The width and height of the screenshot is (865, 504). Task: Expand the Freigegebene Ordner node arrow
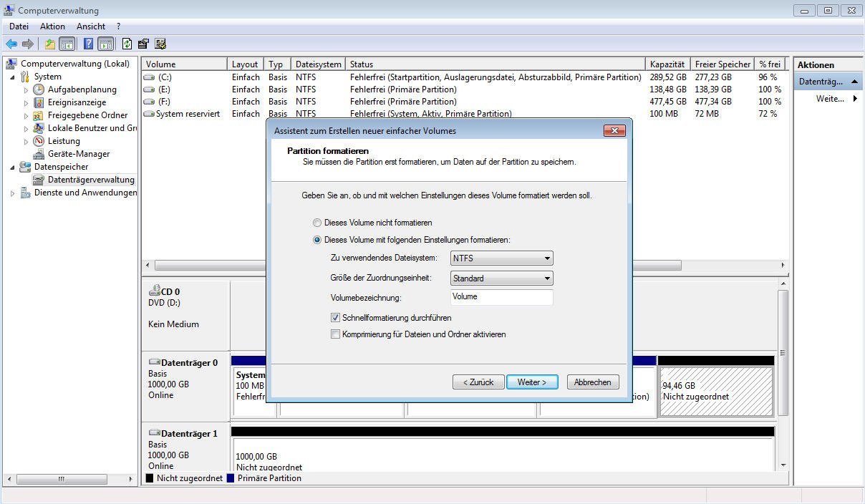[x=26, y=115]
